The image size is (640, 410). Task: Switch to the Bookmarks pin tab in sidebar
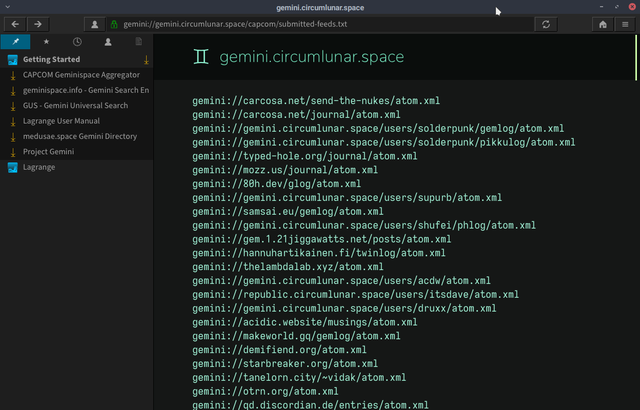(x=16, y=42)
